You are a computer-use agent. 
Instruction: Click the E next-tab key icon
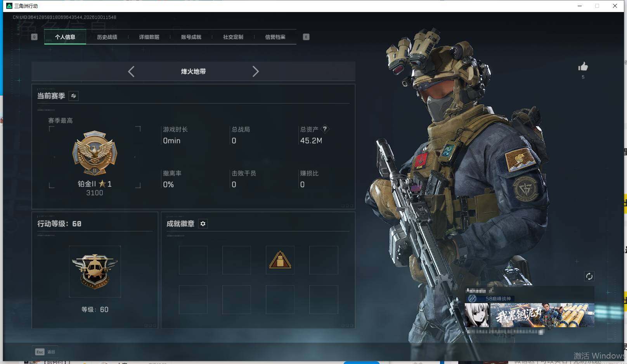(x=306, y=37)
